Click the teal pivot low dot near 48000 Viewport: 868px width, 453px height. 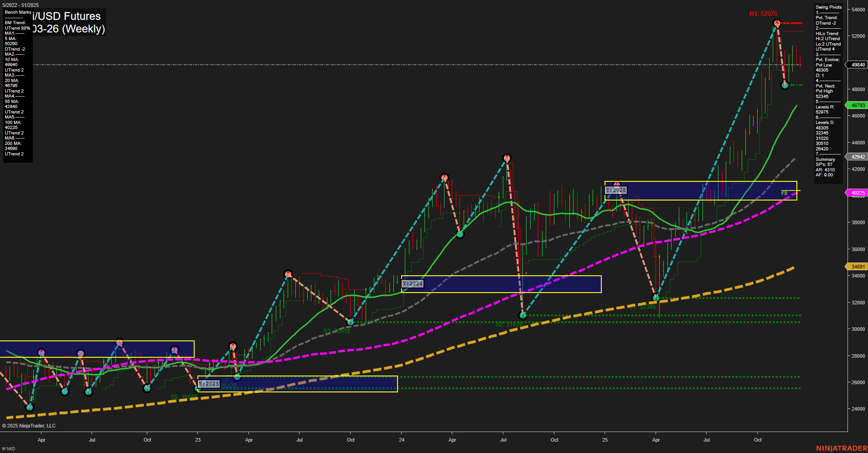pos(785,85)
